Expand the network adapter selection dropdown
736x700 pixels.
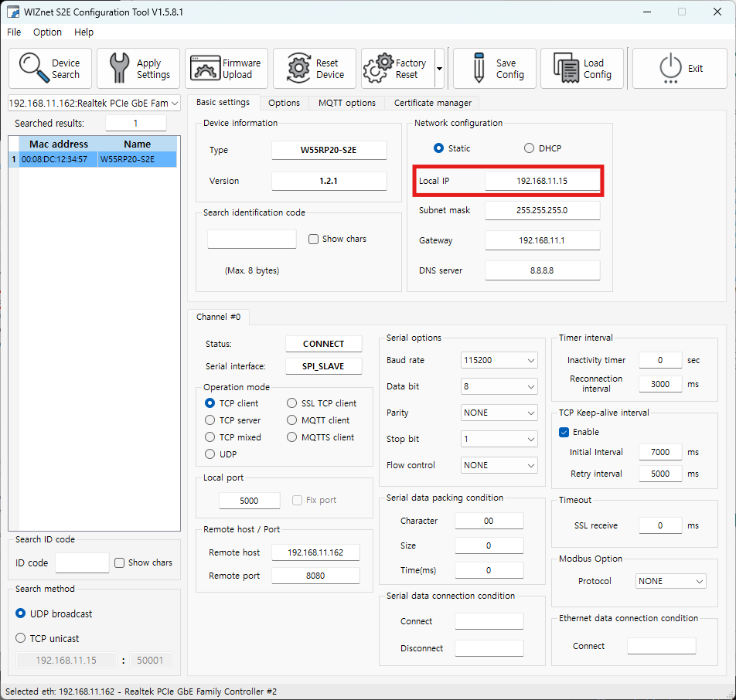(x=174, y=103)
